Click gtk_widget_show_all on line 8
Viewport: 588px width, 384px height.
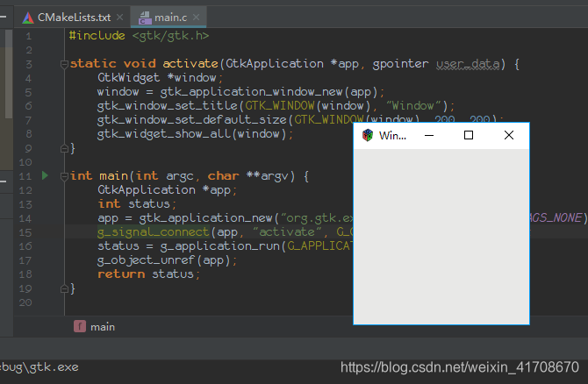click(x=164, y=134)
